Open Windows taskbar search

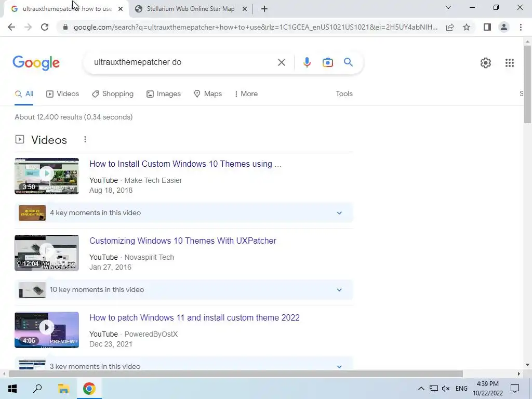tap(37, 389)
